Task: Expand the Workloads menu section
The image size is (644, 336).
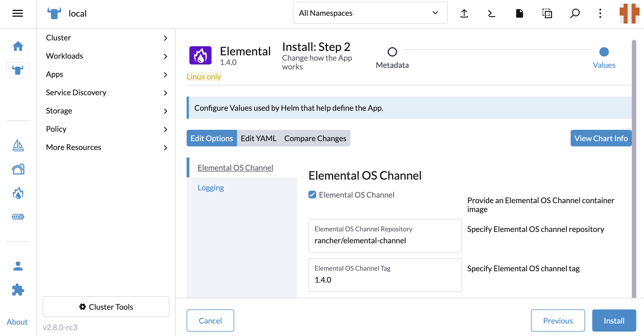Action: (106, 56)
